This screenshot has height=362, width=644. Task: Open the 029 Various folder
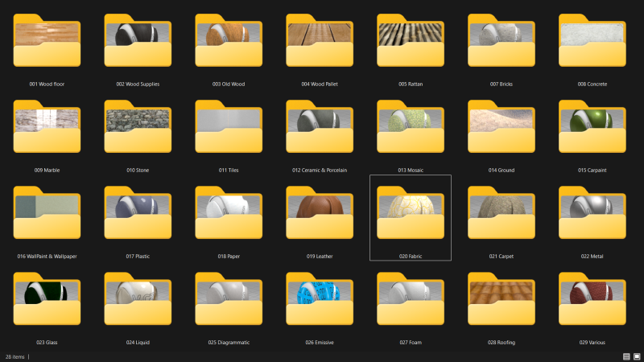click(592, 302)
